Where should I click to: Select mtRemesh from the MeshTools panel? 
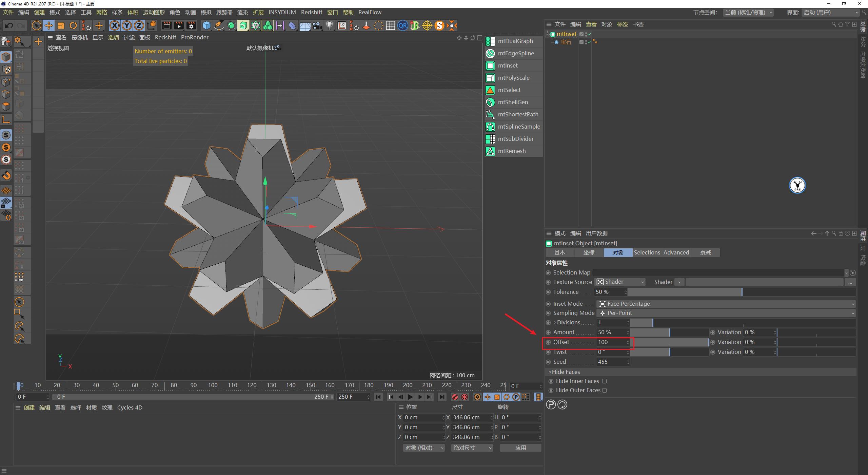511,151
